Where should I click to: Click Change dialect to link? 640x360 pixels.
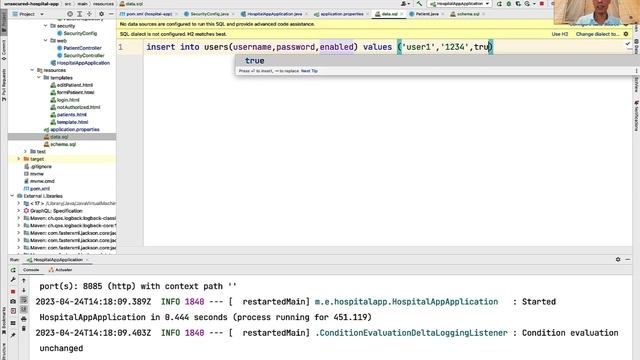click(x=598, y=34)
